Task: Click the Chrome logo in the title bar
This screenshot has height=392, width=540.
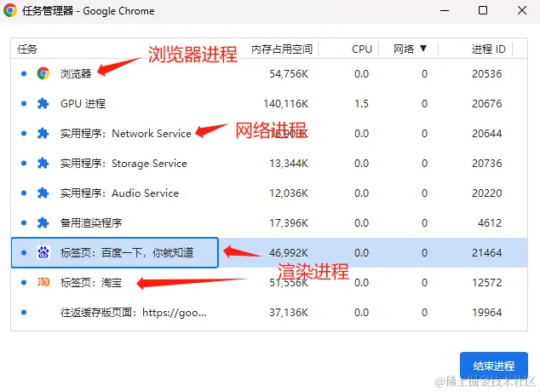Action: (10, 11)
